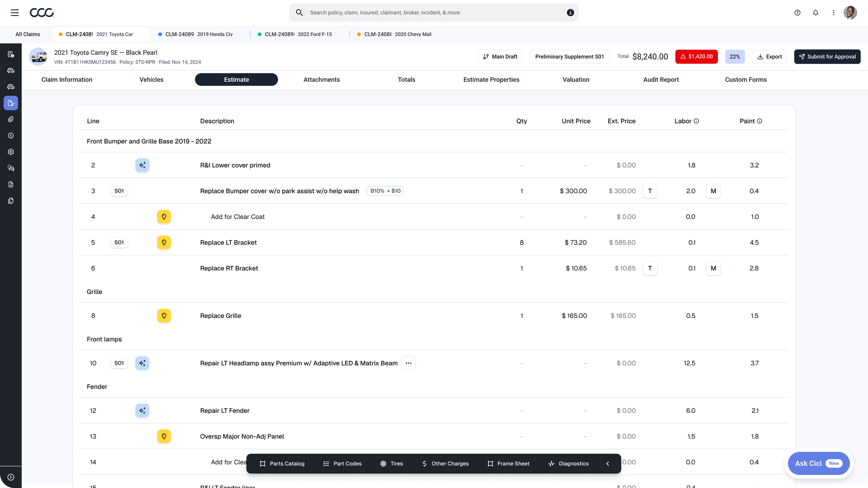Click AI sparkle icon on line 10
Viewport: 868px width, 488px height.
click(x=142, y=363)
